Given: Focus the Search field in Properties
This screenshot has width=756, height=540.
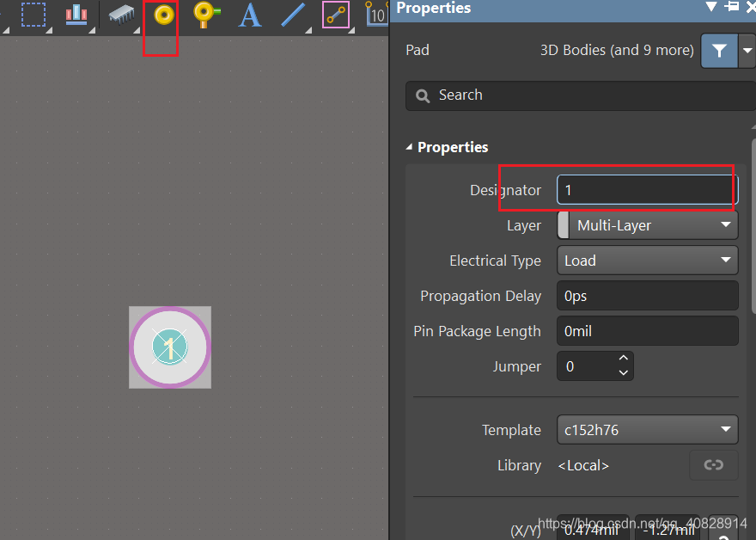Looking at the screenshot, I should [580, 95].
